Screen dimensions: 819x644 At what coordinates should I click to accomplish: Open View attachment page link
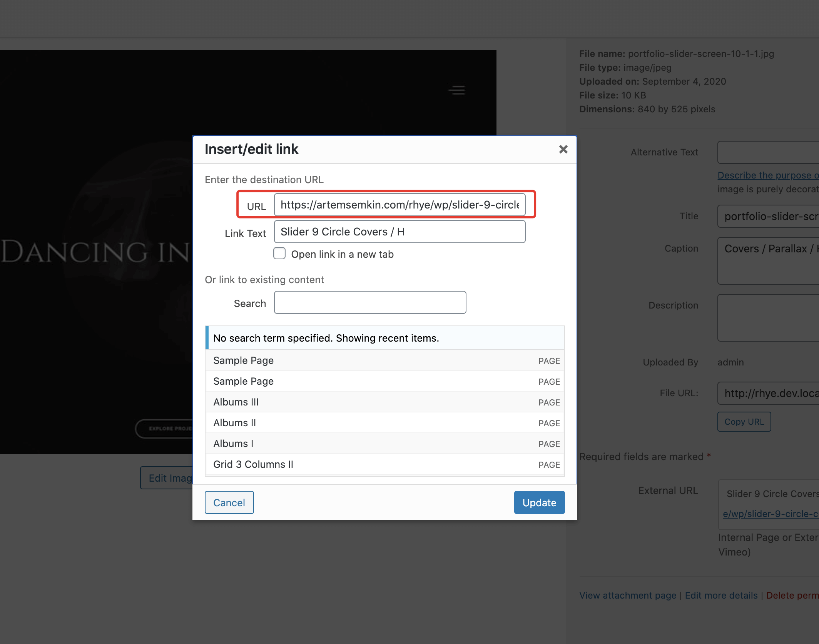pyautogui.click(x=627, y=595)
